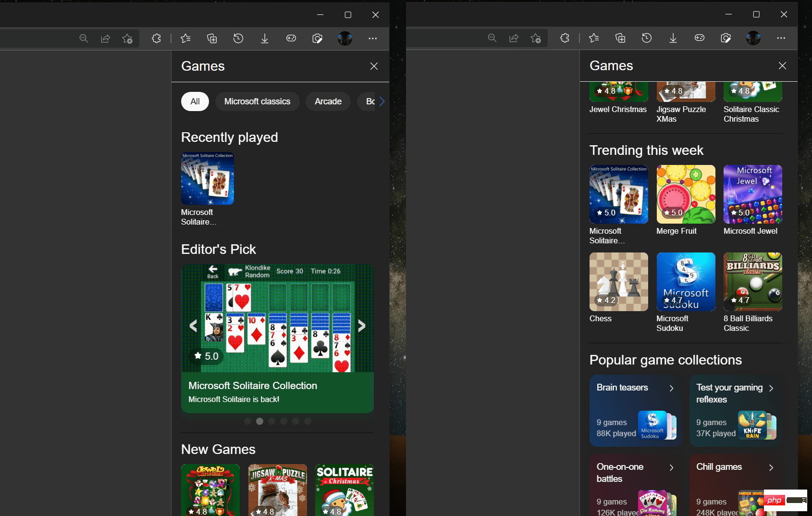Add page to favorites in right address bar
Viewport: 812px width, 516px height.
(x=536, y=38)
